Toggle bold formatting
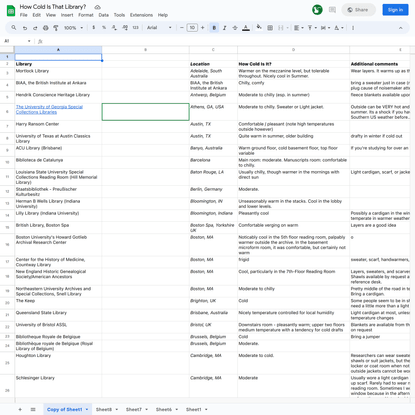 [214, 28]
